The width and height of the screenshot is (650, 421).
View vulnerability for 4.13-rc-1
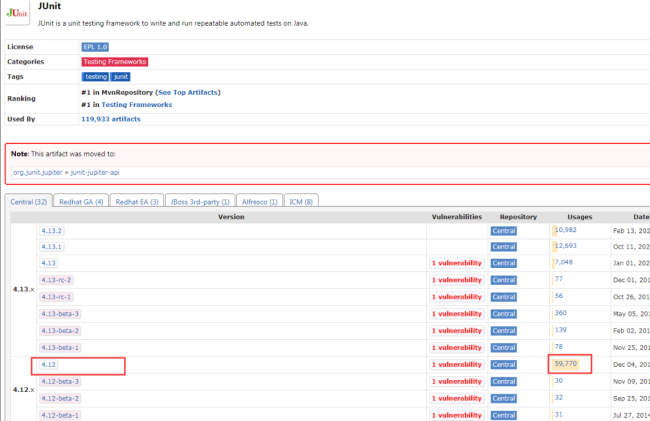[x=457, y=297]
